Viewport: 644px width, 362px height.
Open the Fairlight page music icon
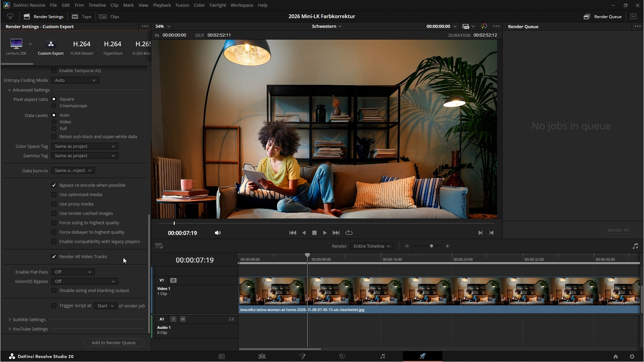coord(382,356)
